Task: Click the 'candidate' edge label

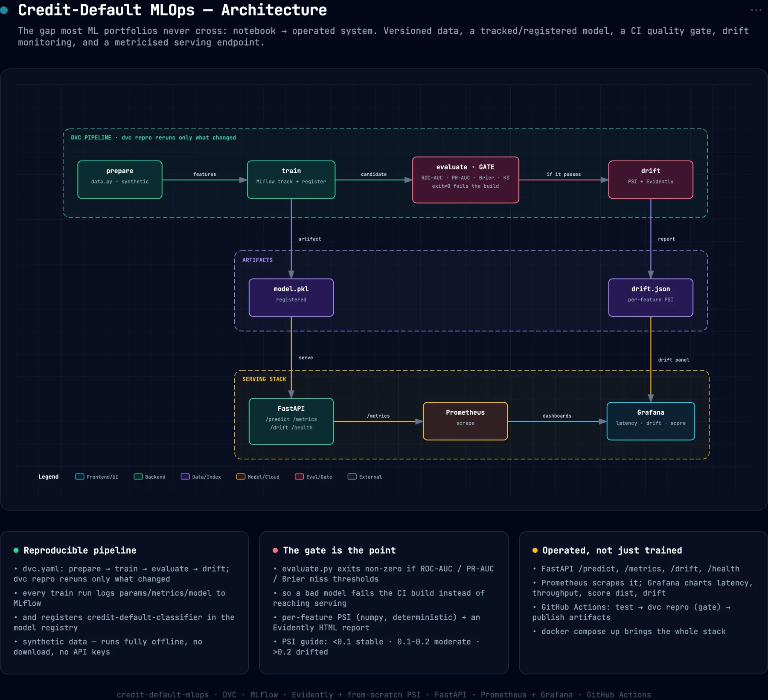Action: pyautogui.click(x=374, y=174)
